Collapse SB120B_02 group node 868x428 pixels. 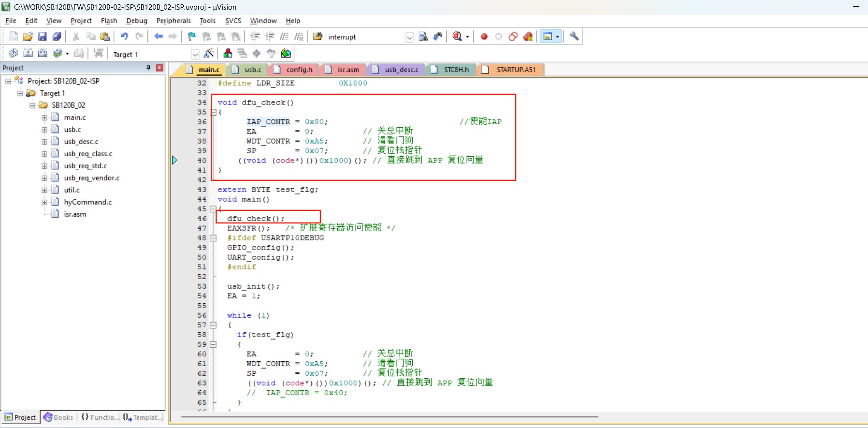point(32,105)
